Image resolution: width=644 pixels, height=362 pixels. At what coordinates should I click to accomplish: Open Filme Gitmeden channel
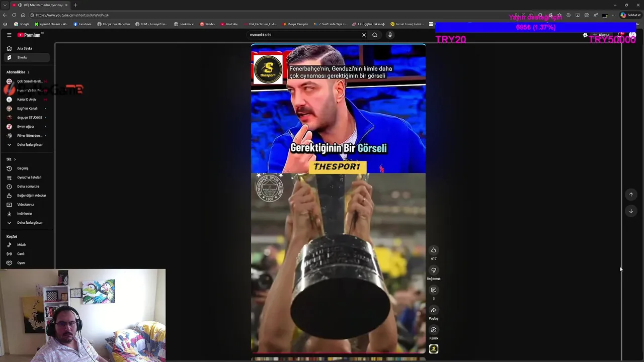coord(28,136)
